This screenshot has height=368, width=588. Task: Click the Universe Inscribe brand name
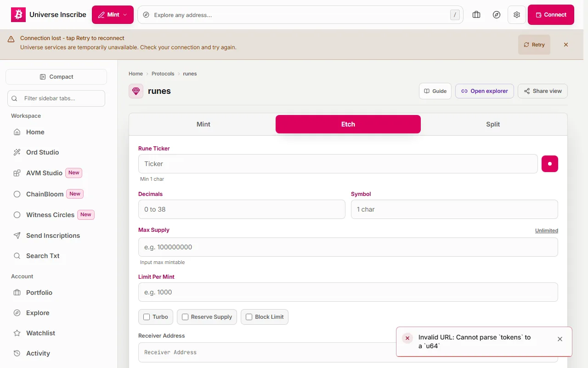[58, 15]
